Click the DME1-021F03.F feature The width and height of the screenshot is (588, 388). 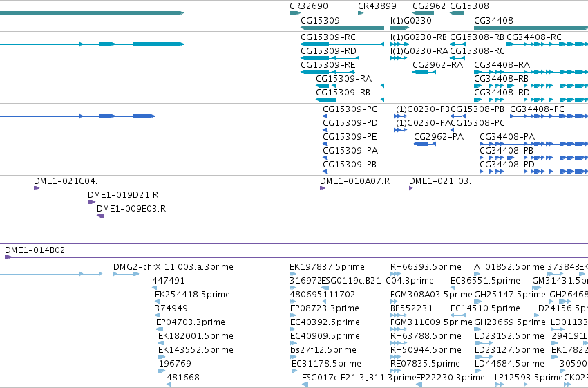click(x=410, y=188)
